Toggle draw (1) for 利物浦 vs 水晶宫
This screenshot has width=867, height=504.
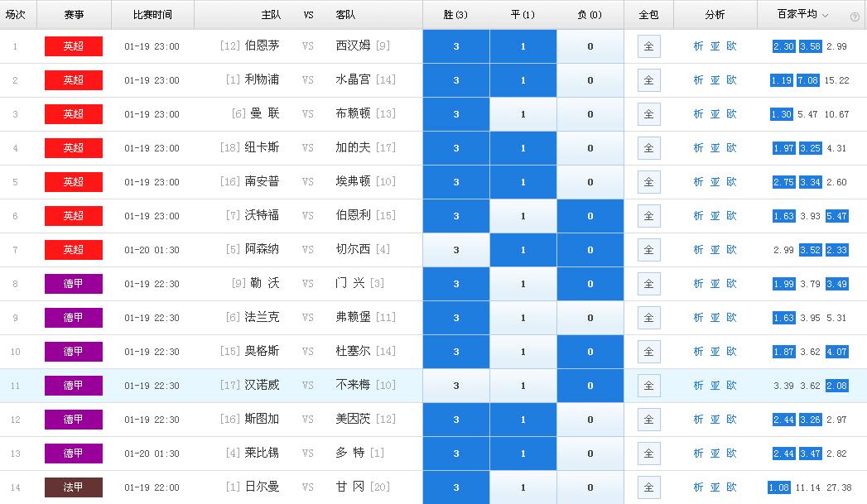tap(523, 80)
